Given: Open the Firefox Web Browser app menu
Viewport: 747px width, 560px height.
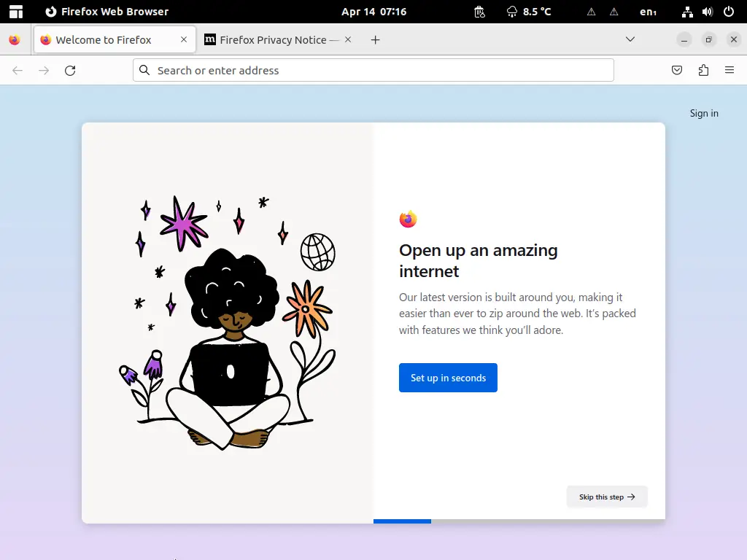Looking at the screenshot, I should click(x=107, y=12).
